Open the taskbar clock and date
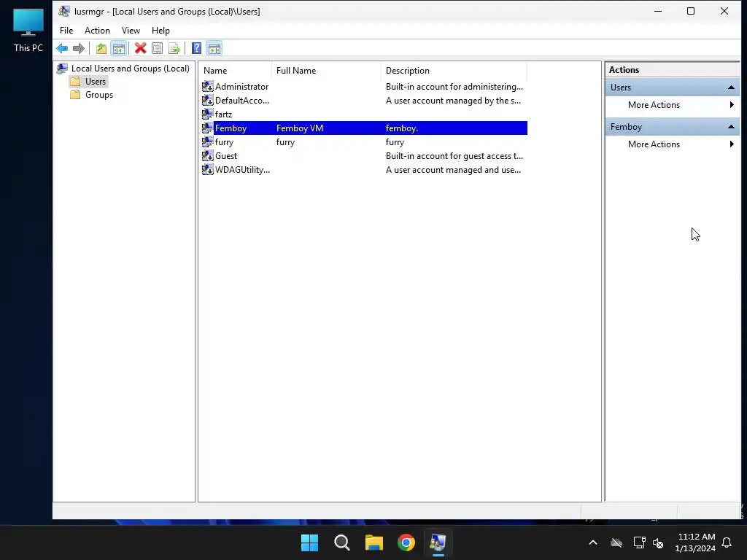 pos(695,542)
